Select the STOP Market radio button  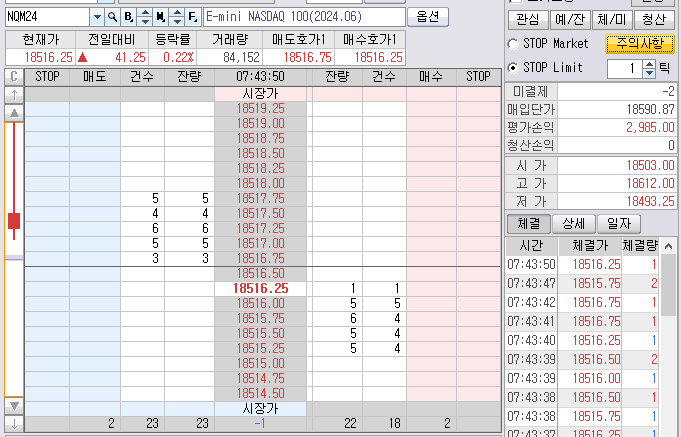[513, 44]
